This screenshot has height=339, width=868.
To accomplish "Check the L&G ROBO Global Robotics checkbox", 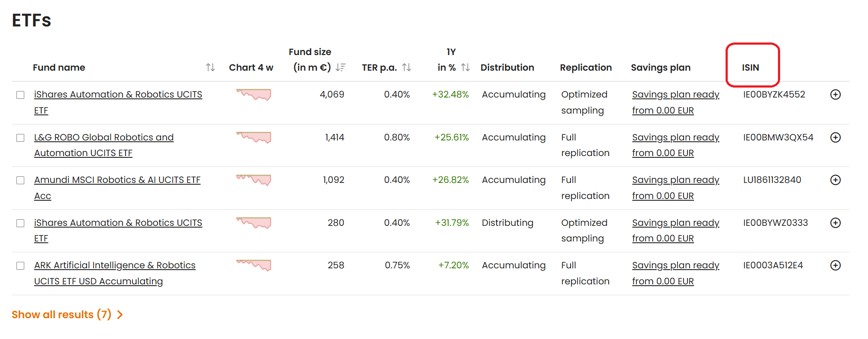I will [x=20, y=138].
